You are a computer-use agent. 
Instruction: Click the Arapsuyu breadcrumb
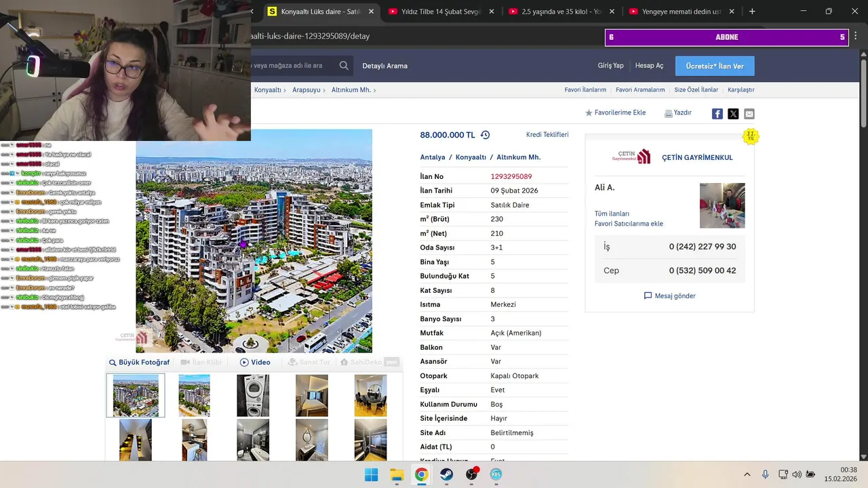click(x=306, y=89)
